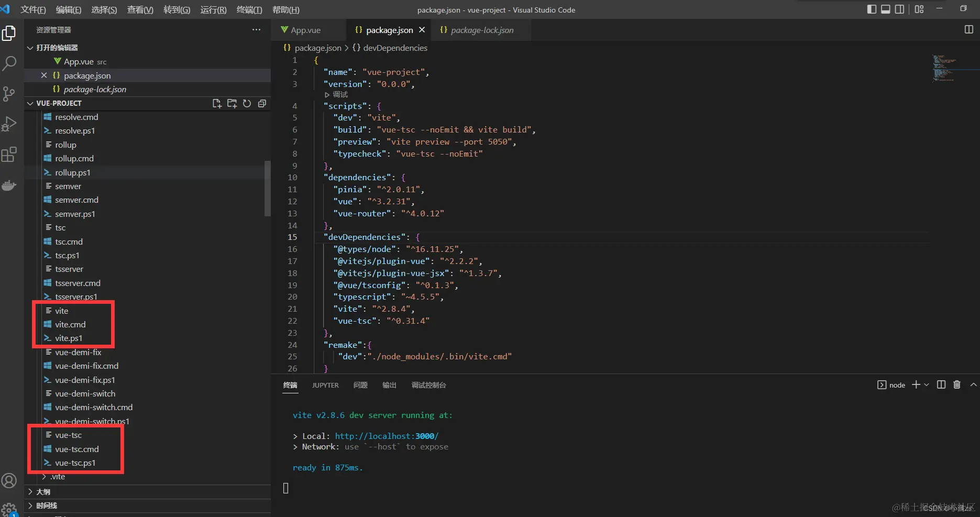980x517 pixels.
Task: Open the Source Control view
Action: [x=9, y=94]
